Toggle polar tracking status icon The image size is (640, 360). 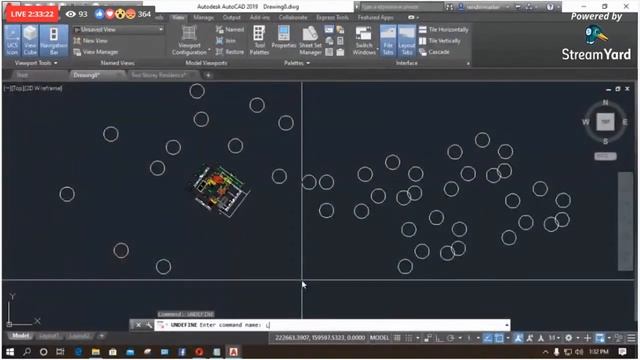tap(451, 338)
